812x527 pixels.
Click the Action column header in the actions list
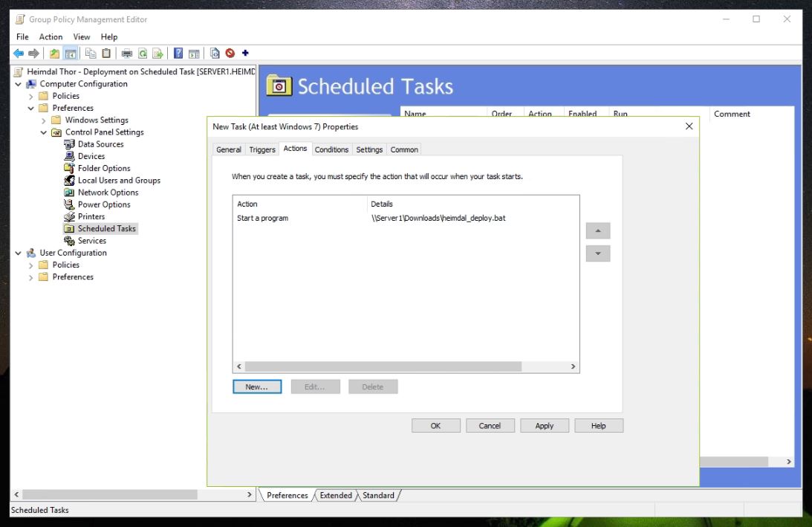(300, 204)
